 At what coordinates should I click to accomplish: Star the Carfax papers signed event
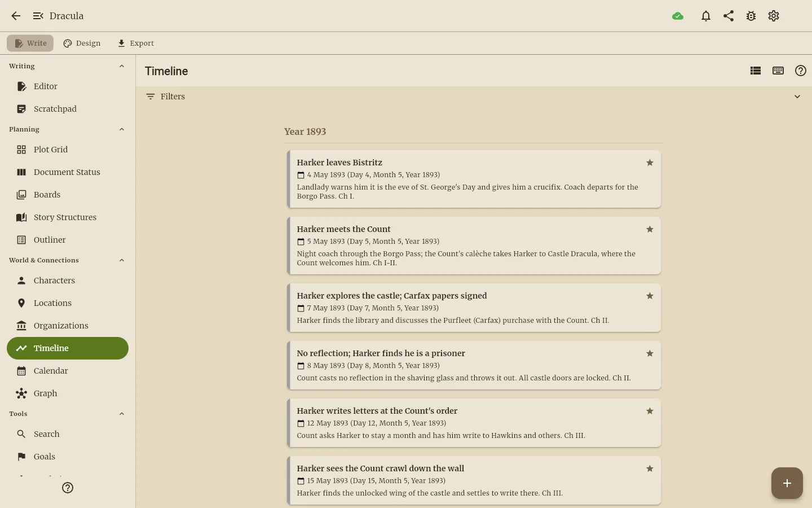650,296
